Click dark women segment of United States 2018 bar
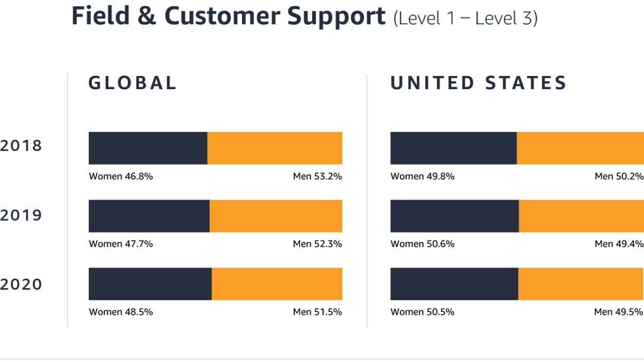 point(453,148)
